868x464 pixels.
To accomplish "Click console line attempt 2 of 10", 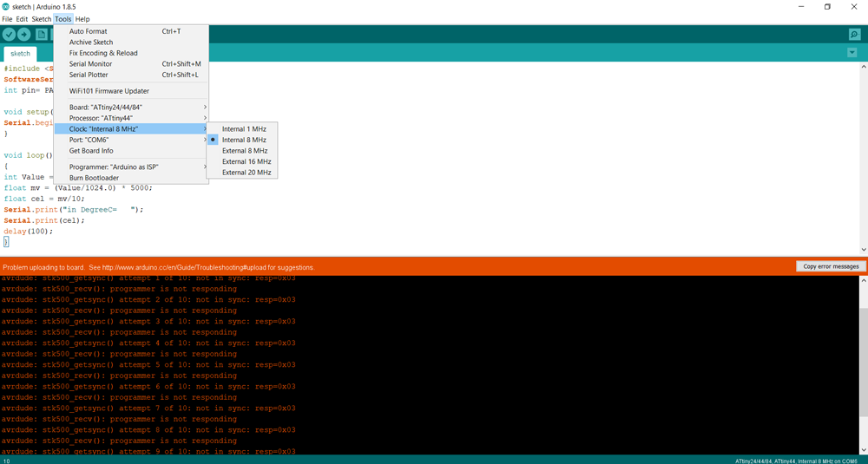I will [x=148, y=300].
